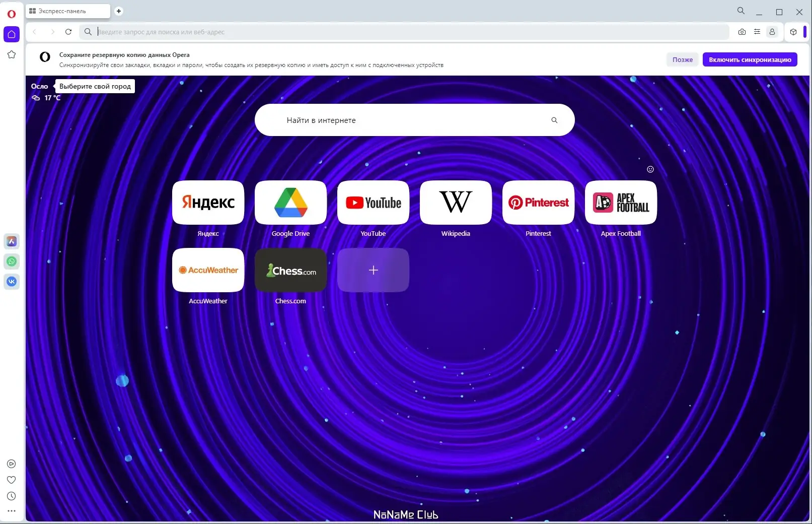Viewport: 812px width, 524px height.
Task: Click the Apex Football label text
Action: tap(621, 233)
